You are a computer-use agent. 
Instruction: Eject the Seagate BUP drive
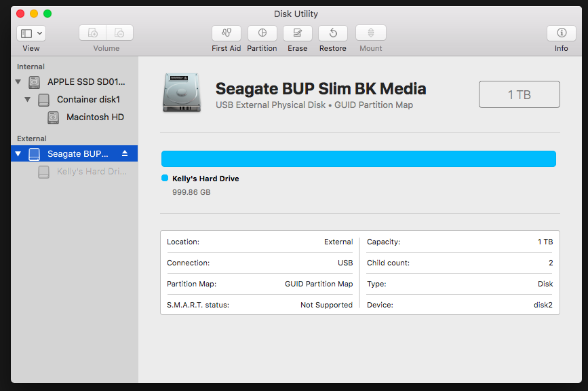point(124,154)
